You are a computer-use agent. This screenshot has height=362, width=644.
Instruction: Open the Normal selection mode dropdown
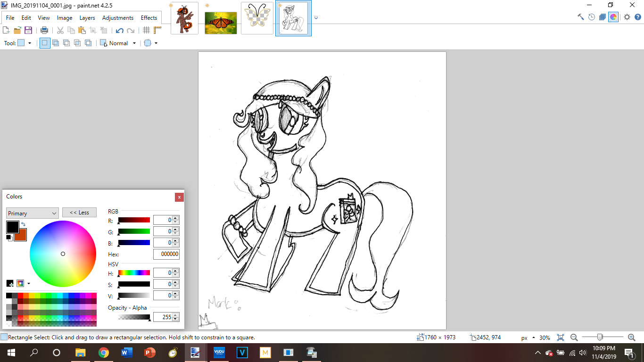(x=118, y=43)
